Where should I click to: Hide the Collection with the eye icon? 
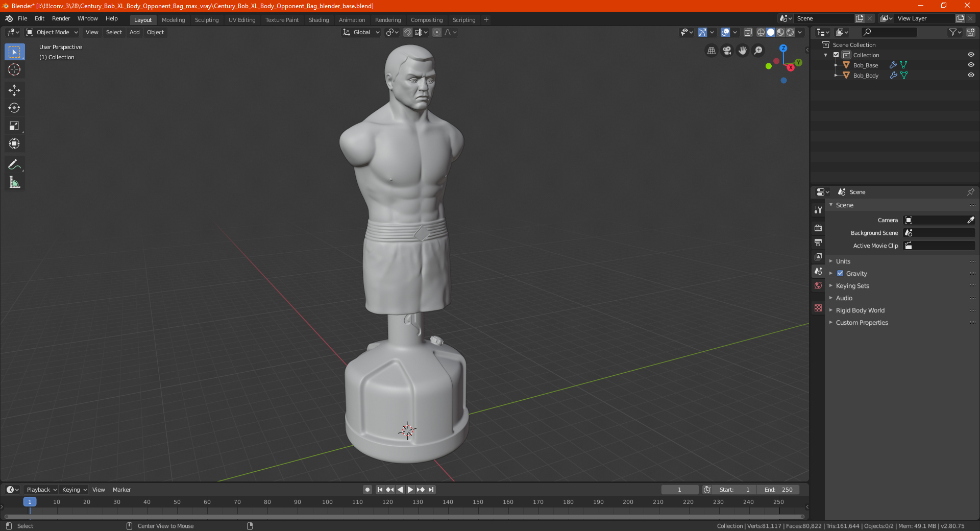coord(971,55)
